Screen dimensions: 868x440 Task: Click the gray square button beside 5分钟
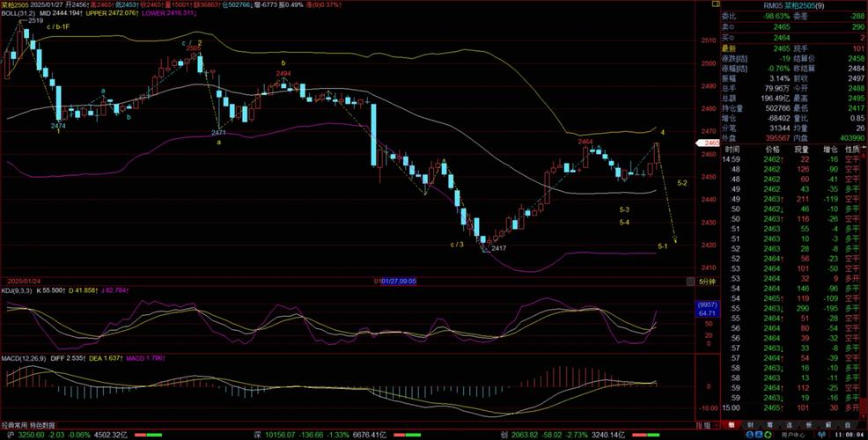click(x=689, y=281)
